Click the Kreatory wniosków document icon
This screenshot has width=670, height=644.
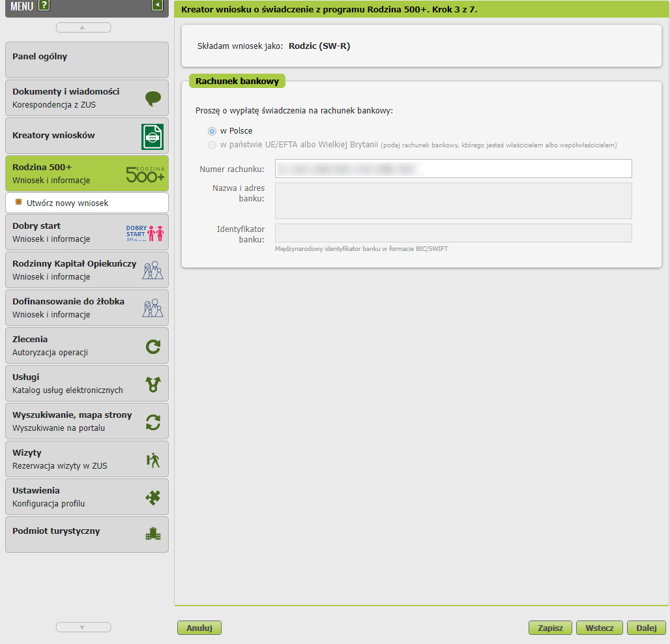click(x=153, y=137)
